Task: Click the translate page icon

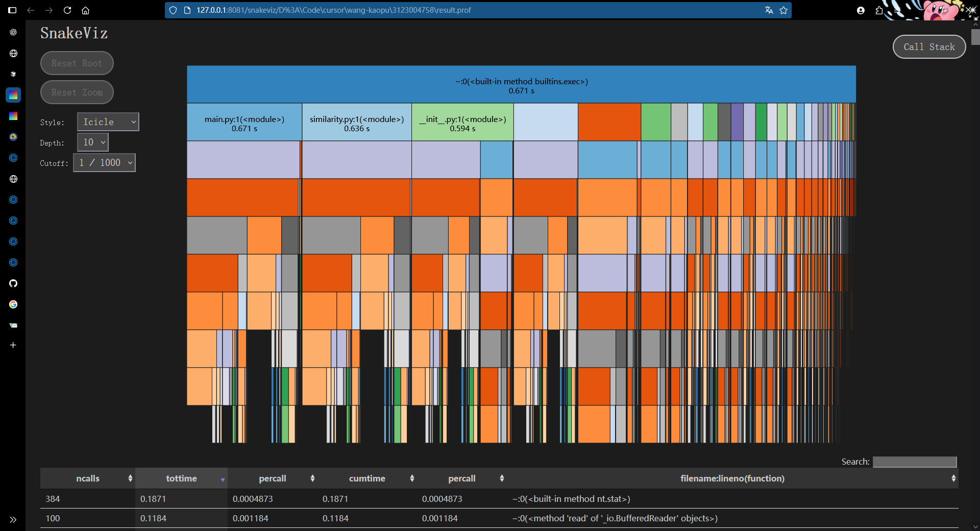Action: 769,10
